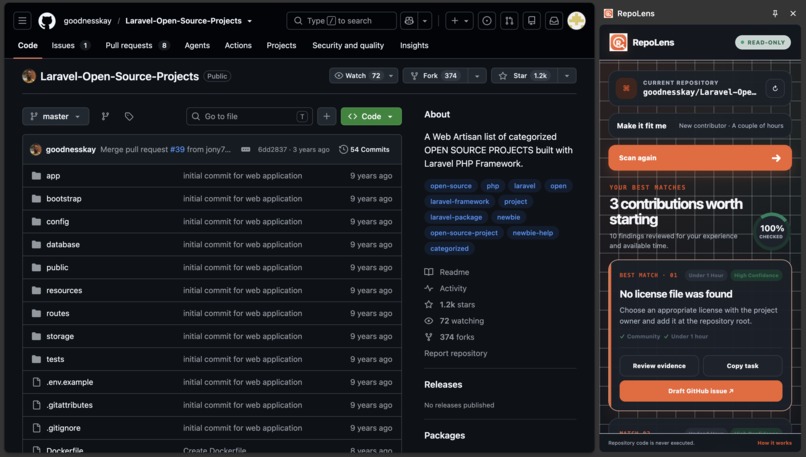View tags using the tag icon

pyautogui.click(x=129, y=116)
